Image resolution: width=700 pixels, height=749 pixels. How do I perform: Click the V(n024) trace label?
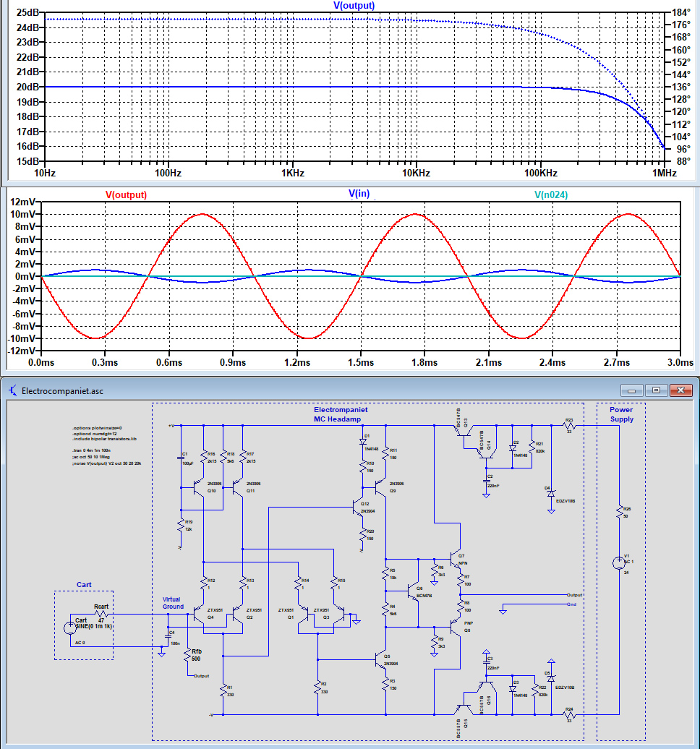tap(551, 194)
